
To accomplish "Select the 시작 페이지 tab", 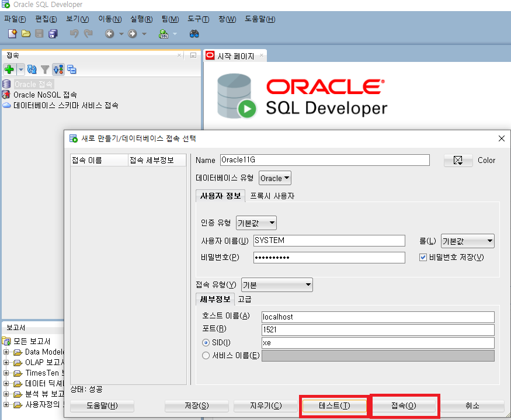I will pos(235,56).
